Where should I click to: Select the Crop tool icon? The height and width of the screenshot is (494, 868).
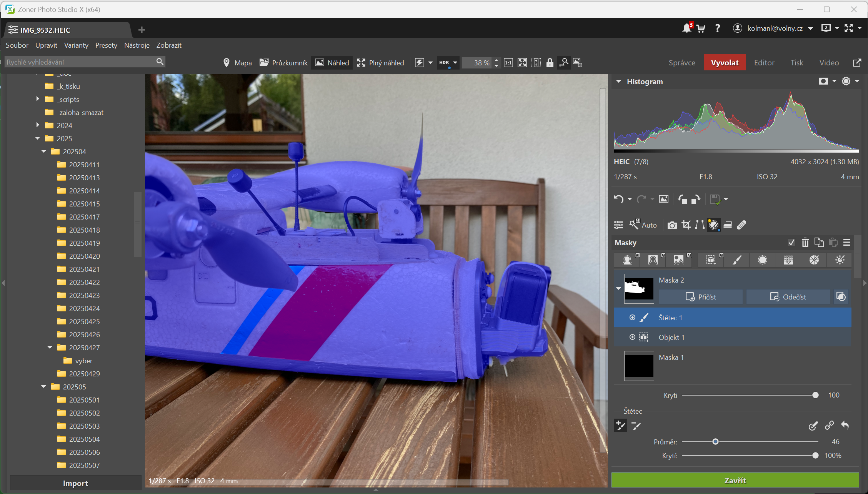point(686,225)
